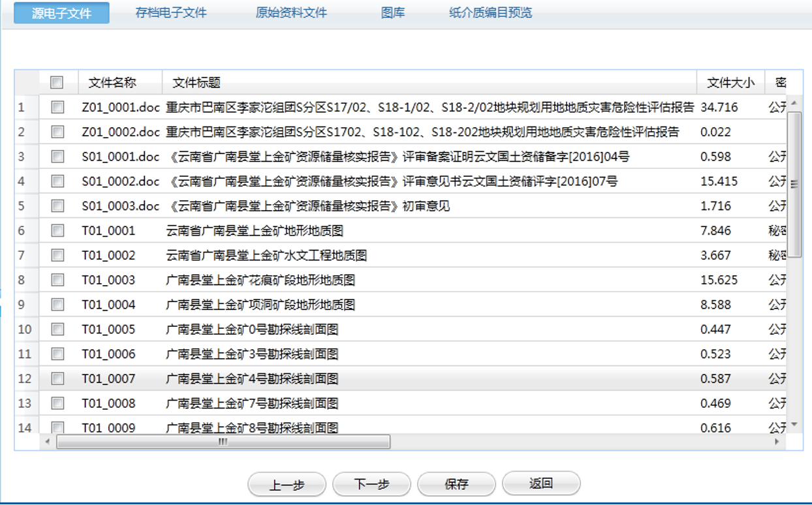Switch to 图库 tab
Viewport: 812px width, 505px height.
coord(393,13)
